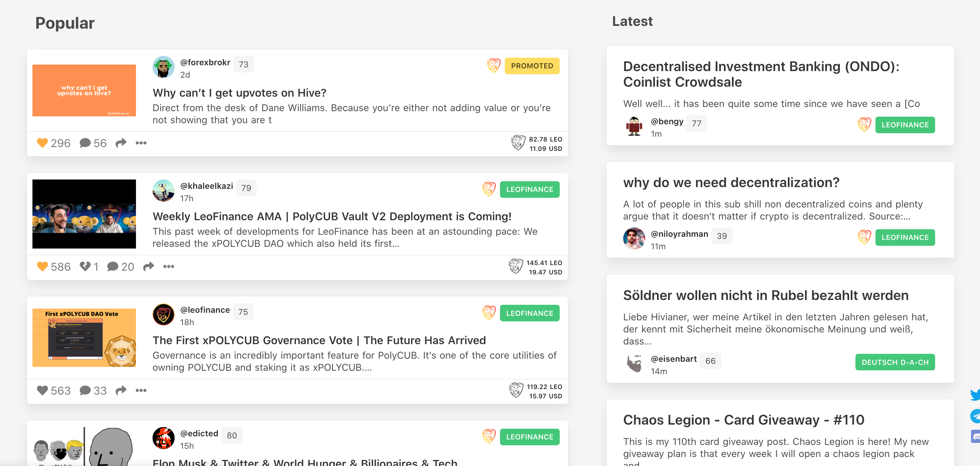
Task: Open the Twitter share icon
Action: point(975,395)
